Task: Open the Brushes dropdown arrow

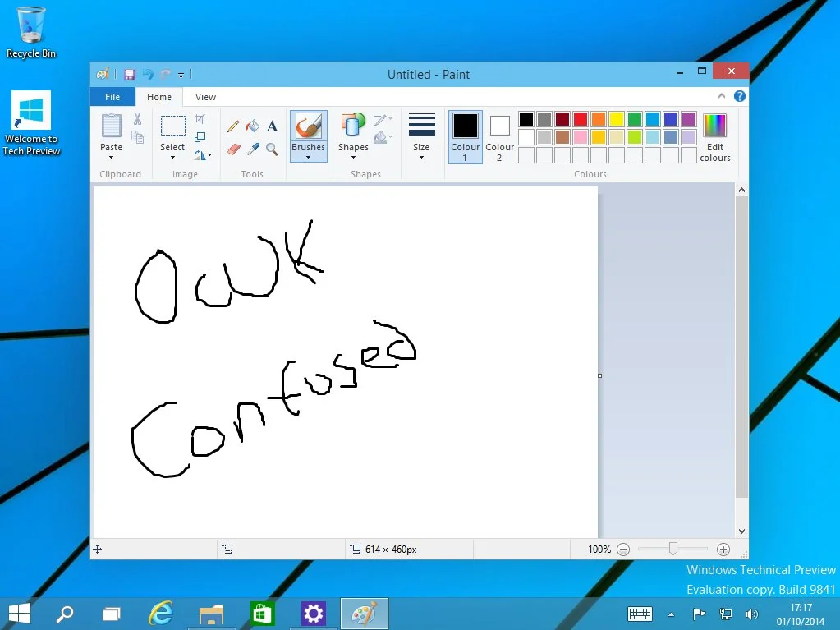Action: 308,158
